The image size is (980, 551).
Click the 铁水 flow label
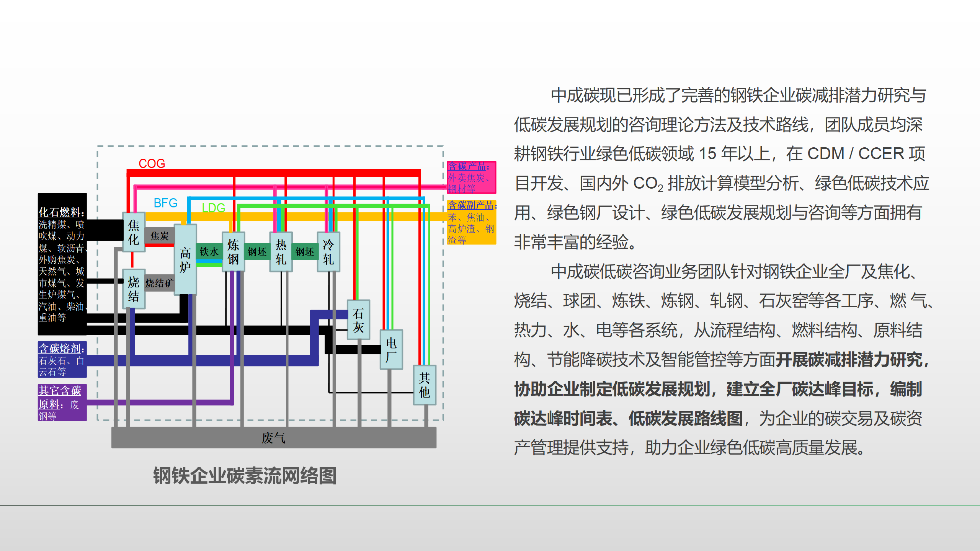(209, 252)
